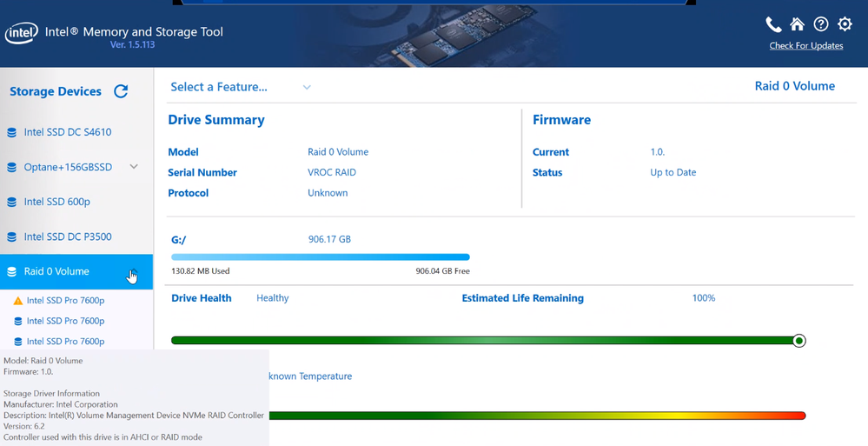The image size is (868, 446).
Task: Click the Estimated Life Remaining slider handle
Action: pyautogui.click(x=798, y=341)
